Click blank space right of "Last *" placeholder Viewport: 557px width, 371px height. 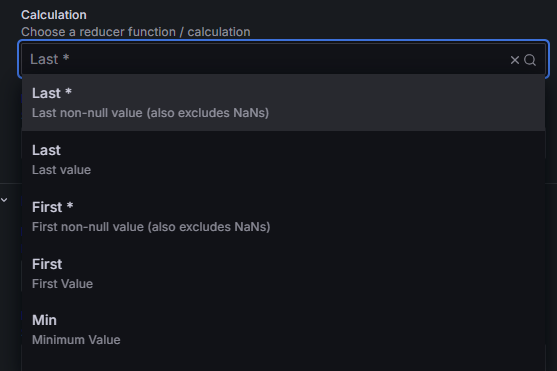(284, 59)
